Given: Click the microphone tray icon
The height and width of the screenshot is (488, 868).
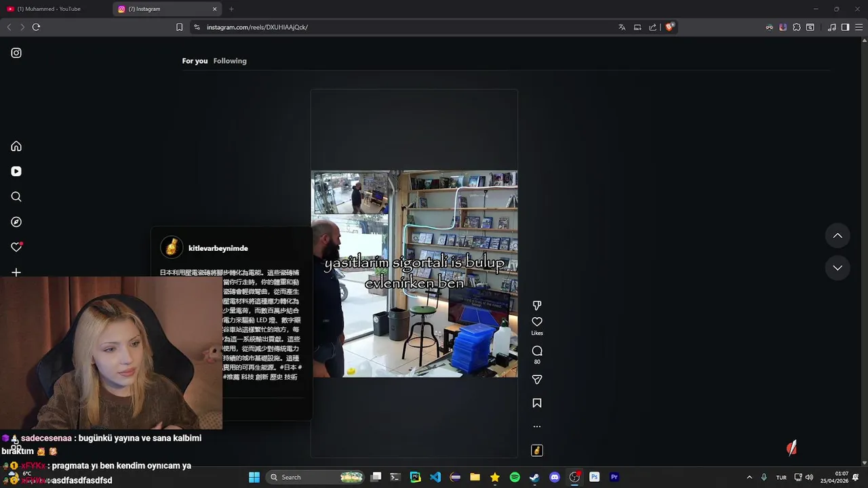Looking at the screenshot, I should coord(764,477).
